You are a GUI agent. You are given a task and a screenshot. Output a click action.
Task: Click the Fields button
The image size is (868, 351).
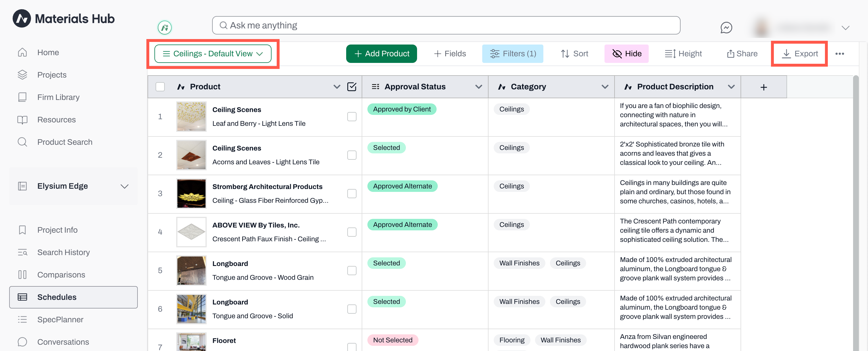tap(450, 54)
